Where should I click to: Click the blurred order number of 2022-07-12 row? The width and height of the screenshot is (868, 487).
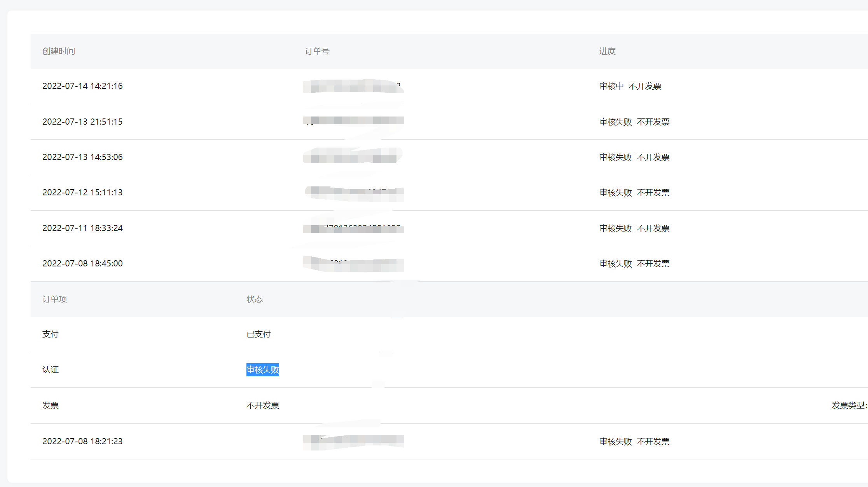click(x=354, y=193)
